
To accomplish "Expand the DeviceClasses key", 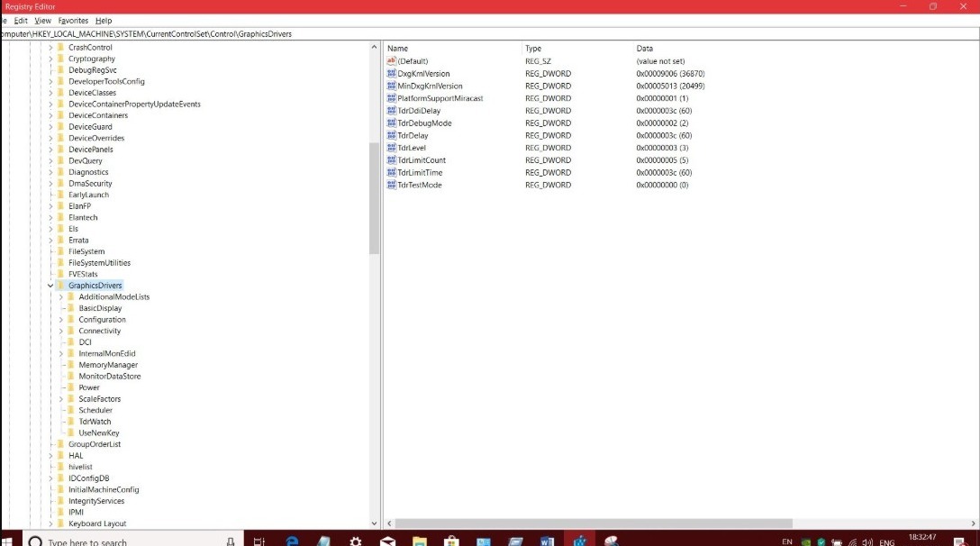I will tap(50, 93).
